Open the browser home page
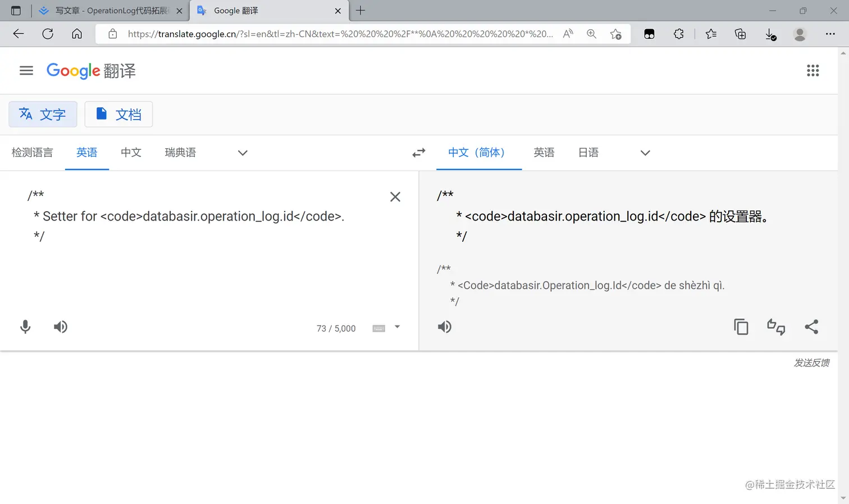This screenshot has height=504, width=849. coord(77,34)
